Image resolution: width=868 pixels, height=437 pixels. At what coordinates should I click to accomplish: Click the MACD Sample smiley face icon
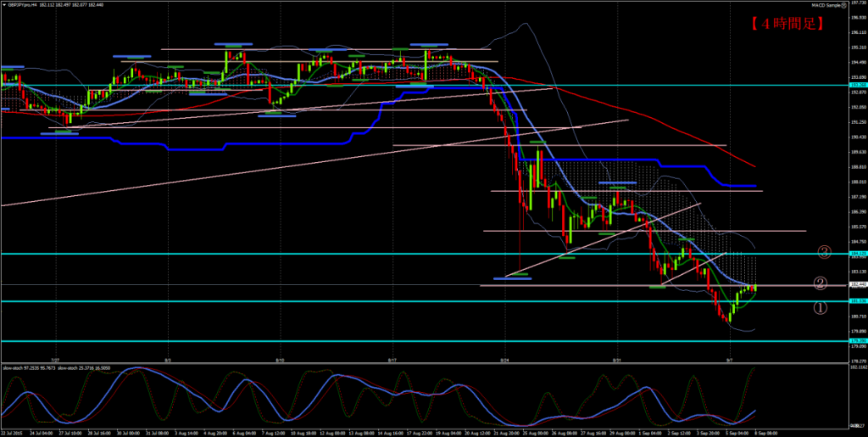844,5
